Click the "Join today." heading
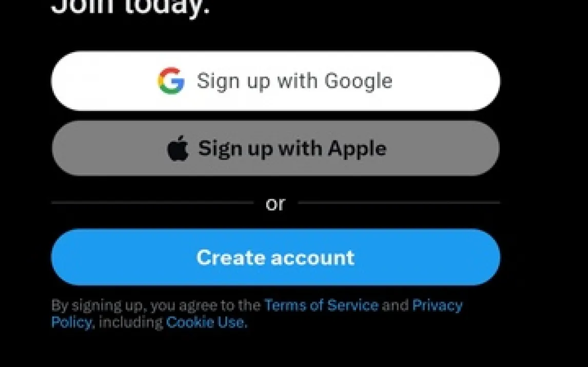 click(x=130, y=6)
